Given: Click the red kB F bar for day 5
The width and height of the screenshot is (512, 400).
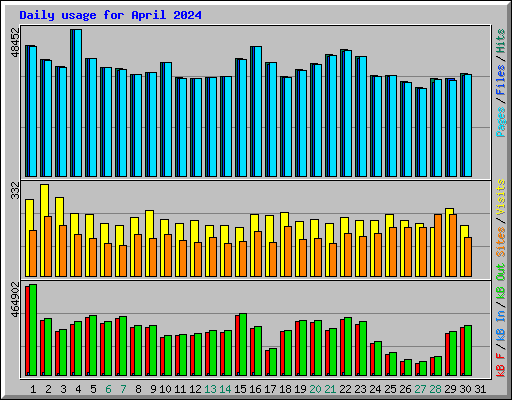Looking at the screenshot, I should pyautogui.click(x=87, y=346).
